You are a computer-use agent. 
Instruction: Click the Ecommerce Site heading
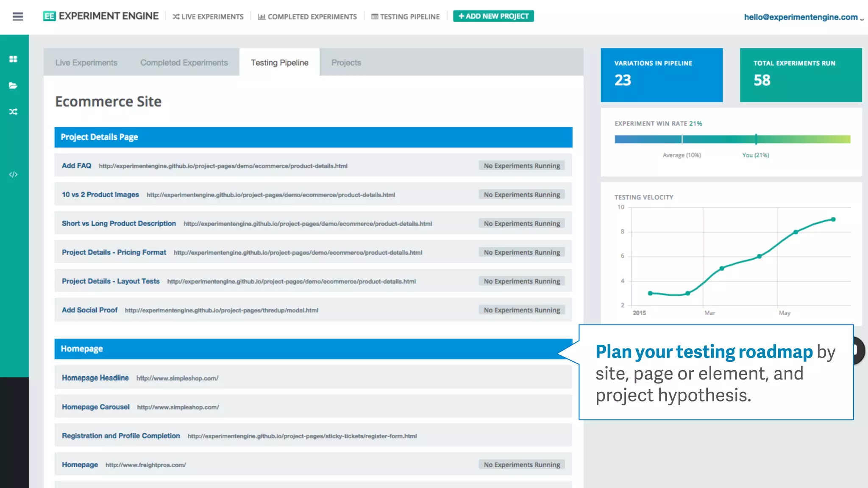(x=108, y=102)
